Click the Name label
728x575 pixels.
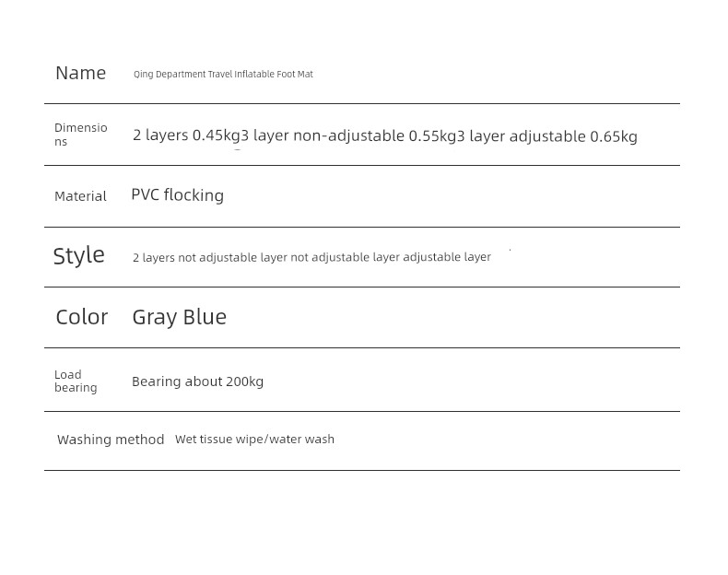[x=81, y=74]
